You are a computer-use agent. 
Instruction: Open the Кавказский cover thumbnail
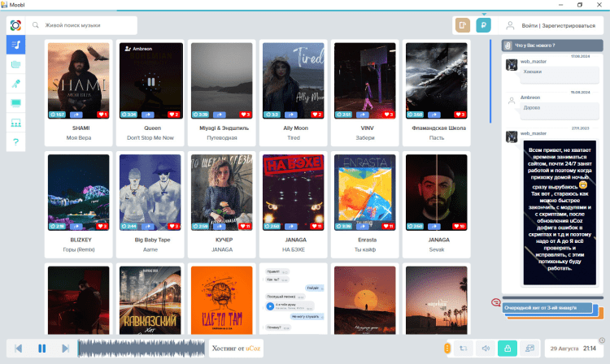click(x=150, y=301)
